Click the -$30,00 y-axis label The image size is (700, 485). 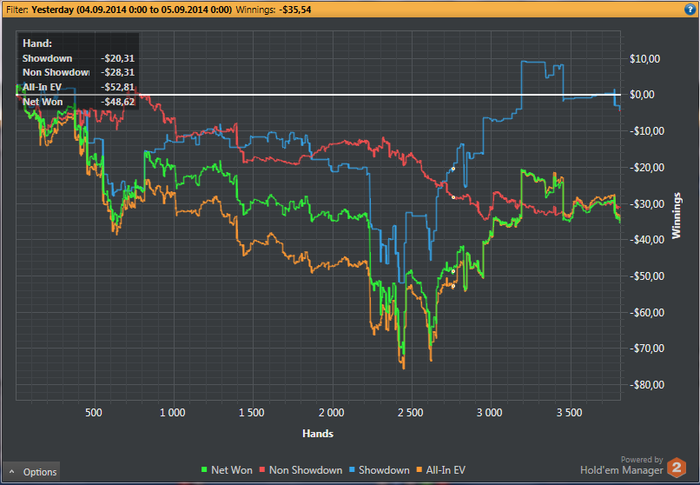(647, 204)
